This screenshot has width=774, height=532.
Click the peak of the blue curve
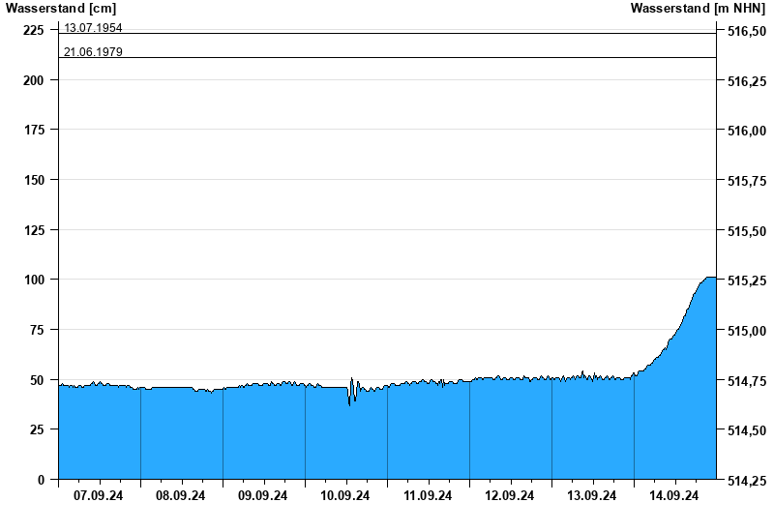(709, 279)
